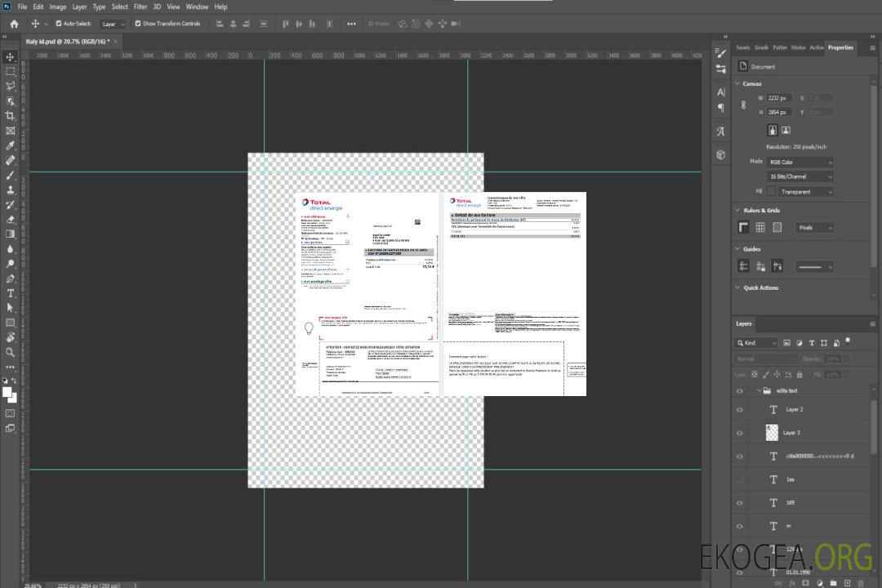Image resolution: width=882 pixels, height=588 pixels.
Task: Open the RGB Color mode dropdown
Action: tap(800, 163)
